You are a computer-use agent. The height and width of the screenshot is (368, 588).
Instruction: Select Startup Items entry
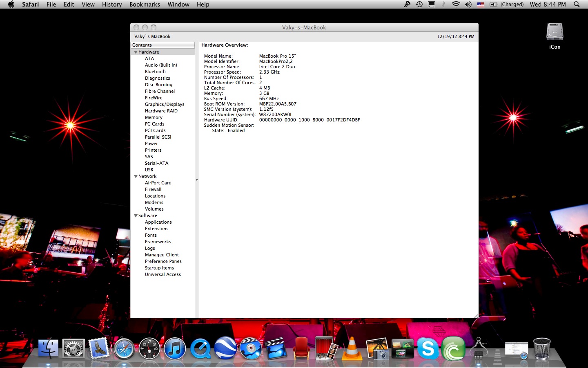pyautogui.click(x=159, y=268)
